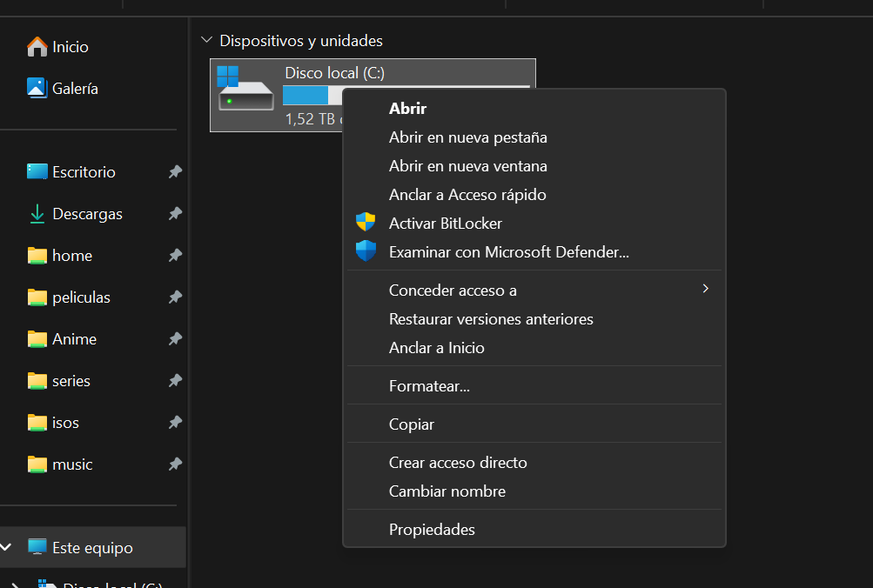Open the Anime pinned folder label

pyautogui.click(x=75, y=338)
